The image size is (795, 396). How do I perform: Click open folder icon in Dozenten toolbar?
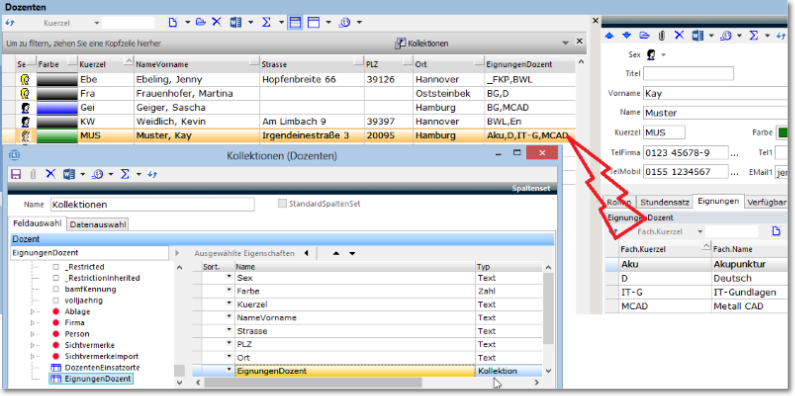click(201, 22)
